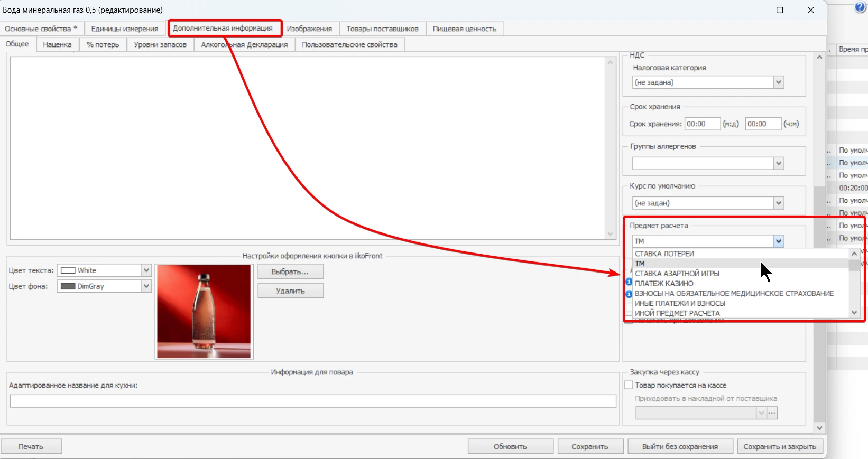Click the Выбрать... image button
Viewport: 868px width, 459px height.
click(x=290, y=271)
